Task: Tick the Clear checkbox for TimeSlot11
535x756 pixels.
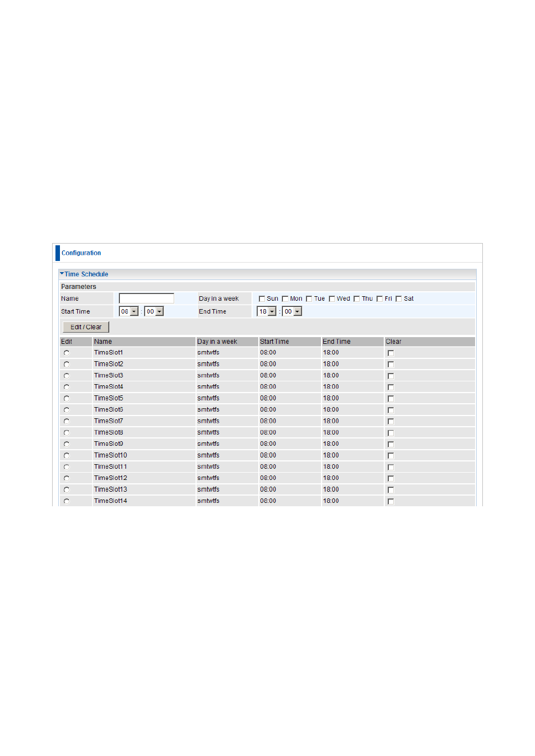Action: (x=390, y=468)
